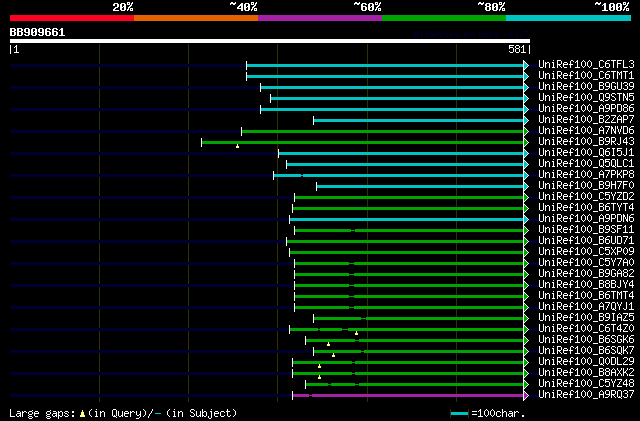Click the white BB909661 query sequence bar
Image resolution: width=640 pixels, height=421 pixels.
coord(270,41)
